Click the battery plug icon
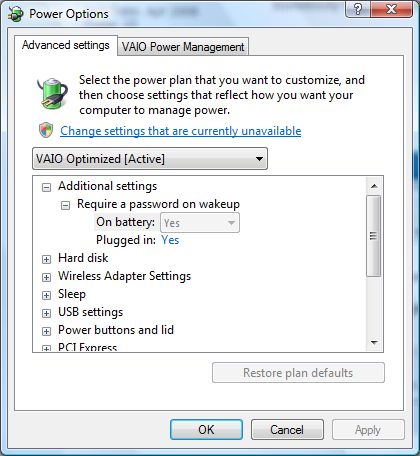420x456 pixels. (53, 93)
